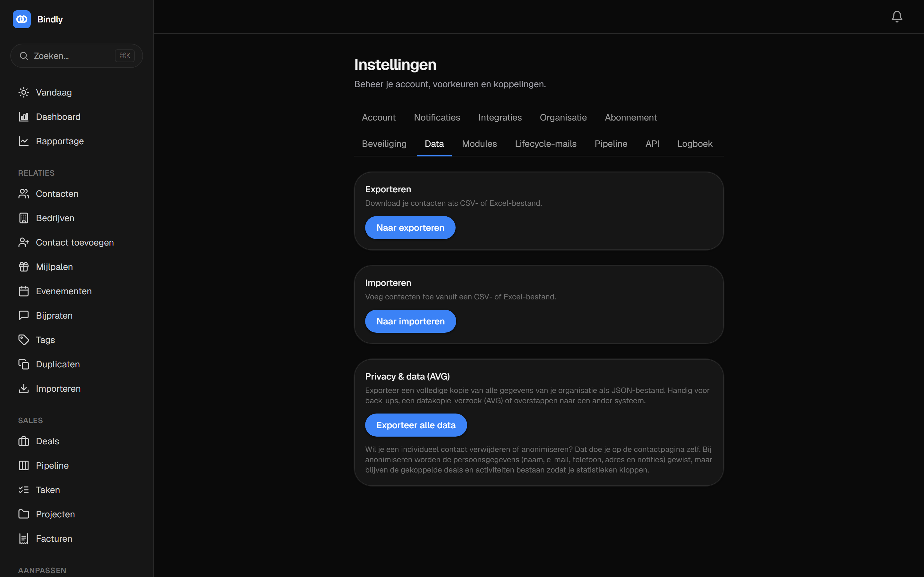Viewport: 924px width, 577px height.
Task: Click the Naar importeren button
Action: 410,321
